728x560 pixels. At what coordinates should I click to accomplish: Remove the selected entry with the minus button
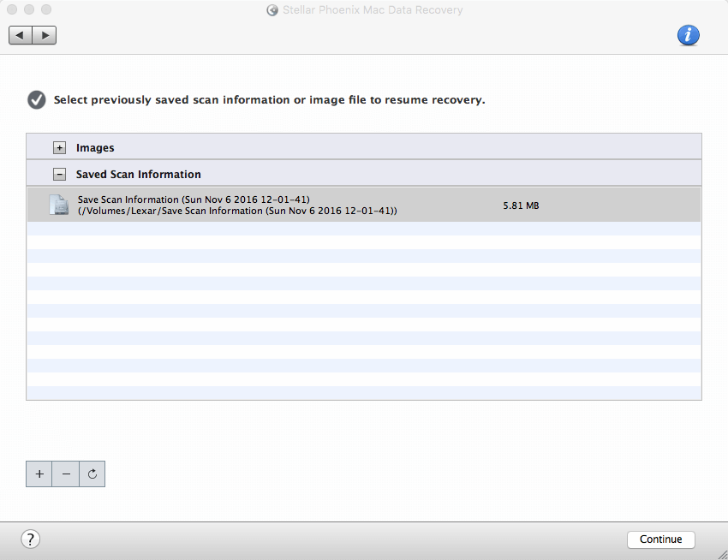(x=66, y=474)
